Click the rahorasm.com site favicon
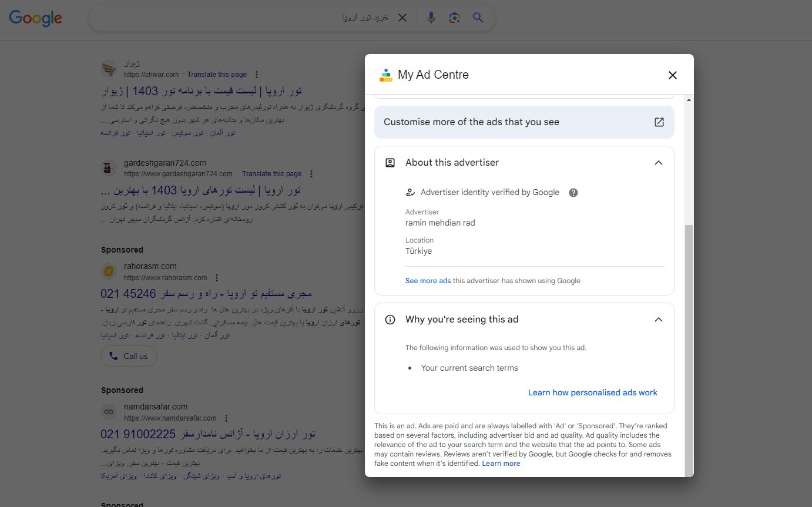The width and height of the screenshot is (812, 507). click(x=109, y=271)
